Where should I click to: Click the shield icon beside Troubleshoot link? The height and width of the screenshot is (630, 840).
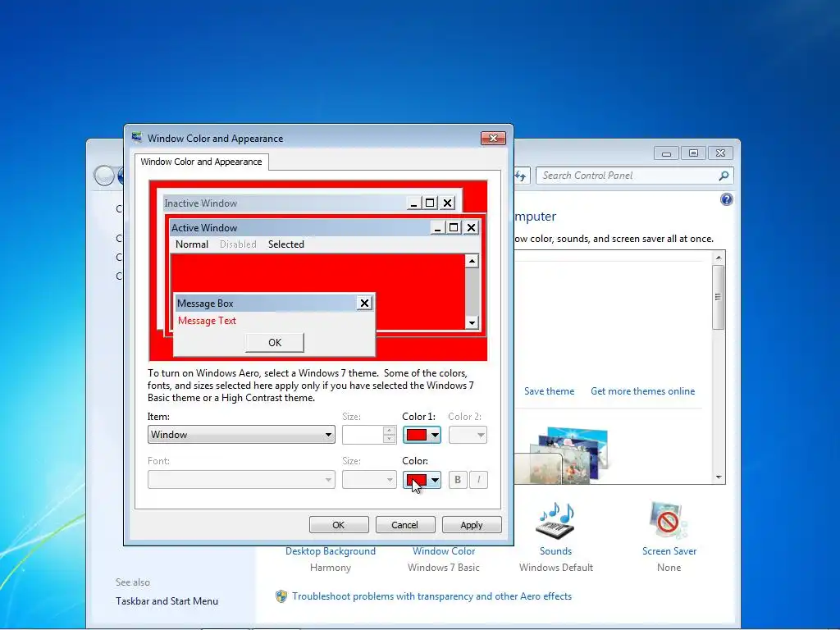(281, 596)
